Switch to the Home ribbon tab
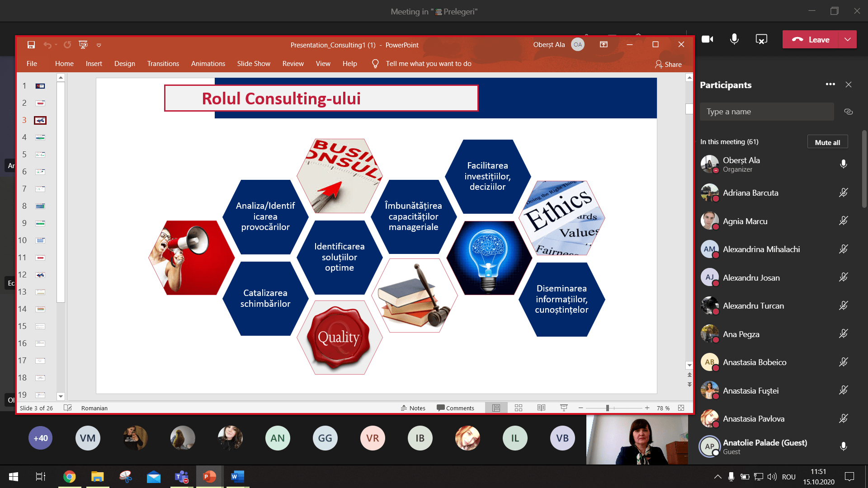 point(64,64)
